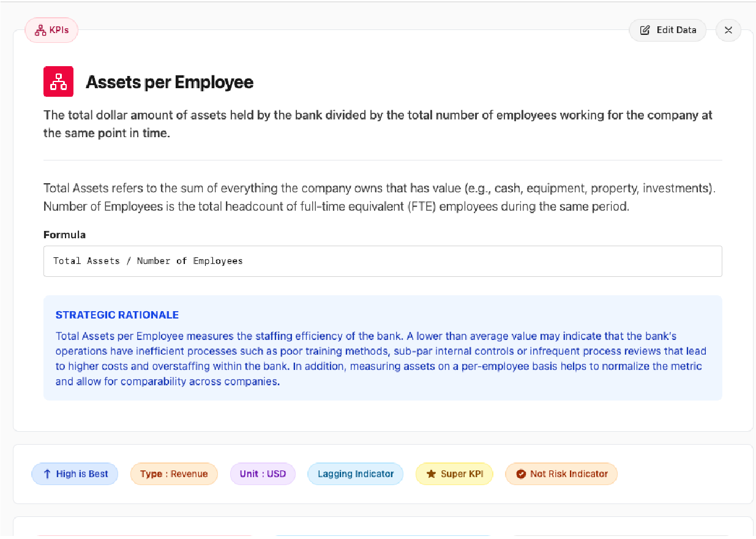The width and height of the screenshot is (756, 539).
Task: Click into the Formula field
Action: click(383, 261)
